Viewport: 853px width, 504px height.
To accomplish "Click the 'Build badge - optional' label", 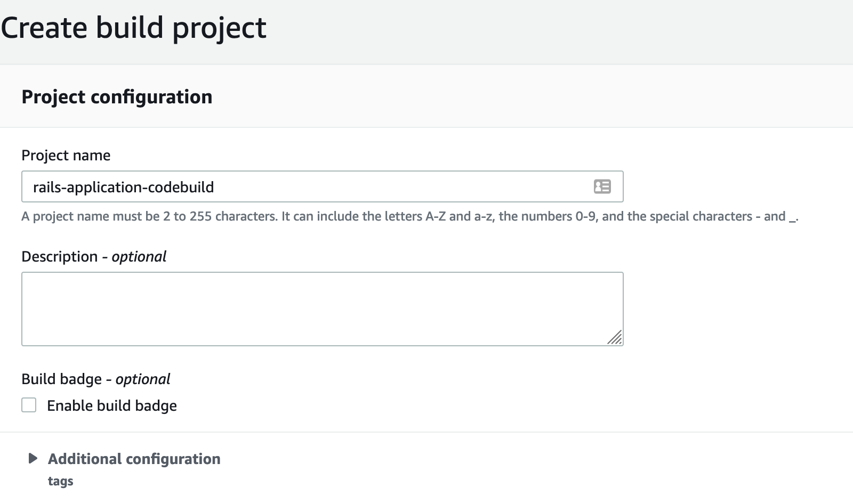I will pos(95,379).
